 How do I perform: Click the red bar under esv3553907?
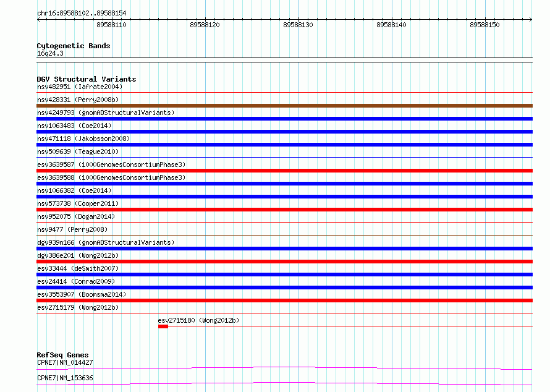(x=284, y=300)
